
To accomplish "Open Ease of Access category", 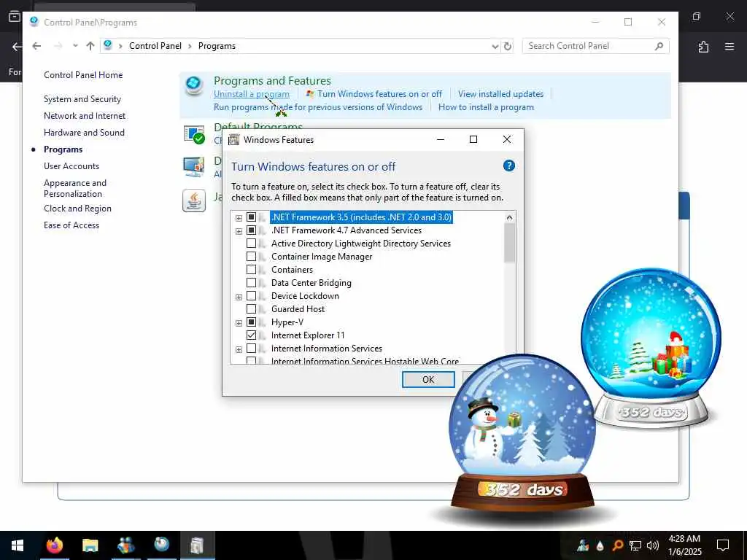I will [71, 225].
